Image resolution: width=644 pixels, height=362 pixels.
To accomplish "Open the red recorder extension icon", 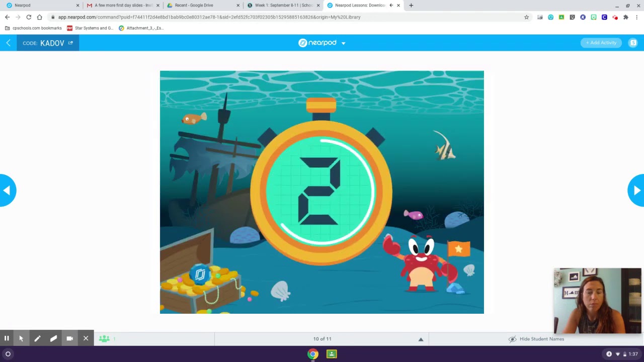I will click(x=615, y=17).
